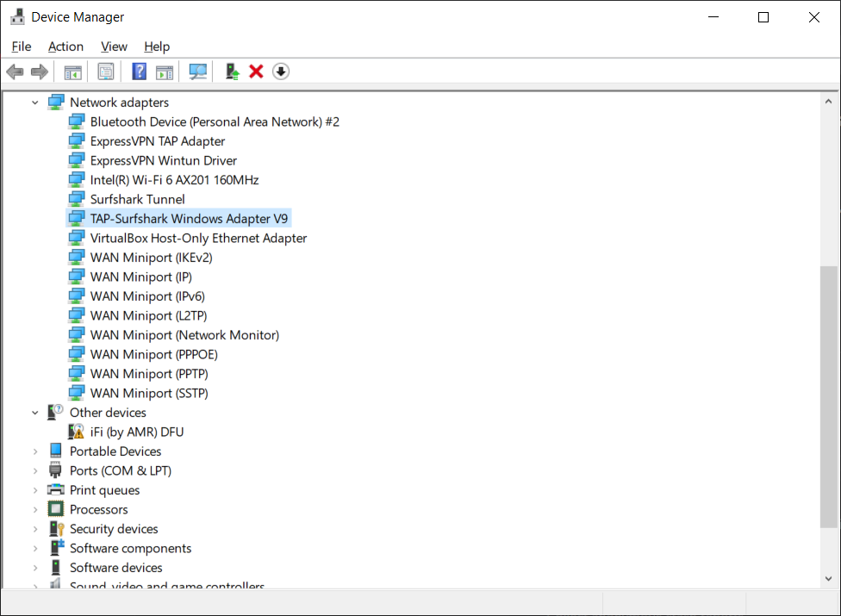Click the scrollbar down arrow
The image size is (841, 616).
click(829, 578)
